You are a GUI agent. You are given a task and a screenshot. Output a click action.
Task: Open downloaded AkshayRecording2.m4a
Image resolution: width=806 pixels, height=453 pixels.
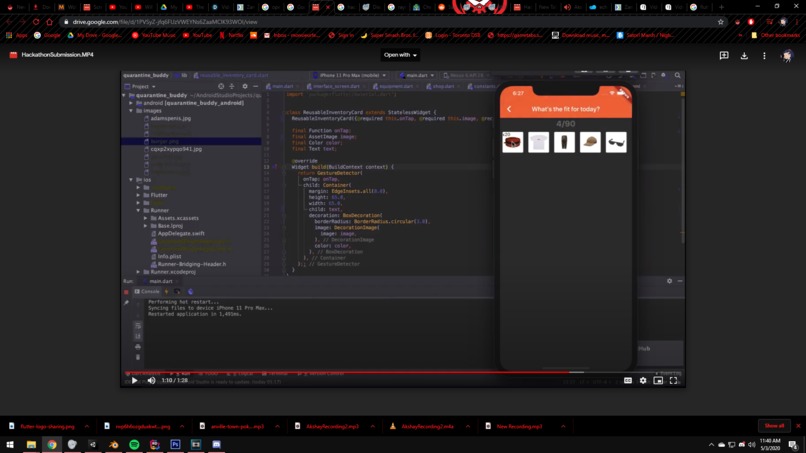423,426
